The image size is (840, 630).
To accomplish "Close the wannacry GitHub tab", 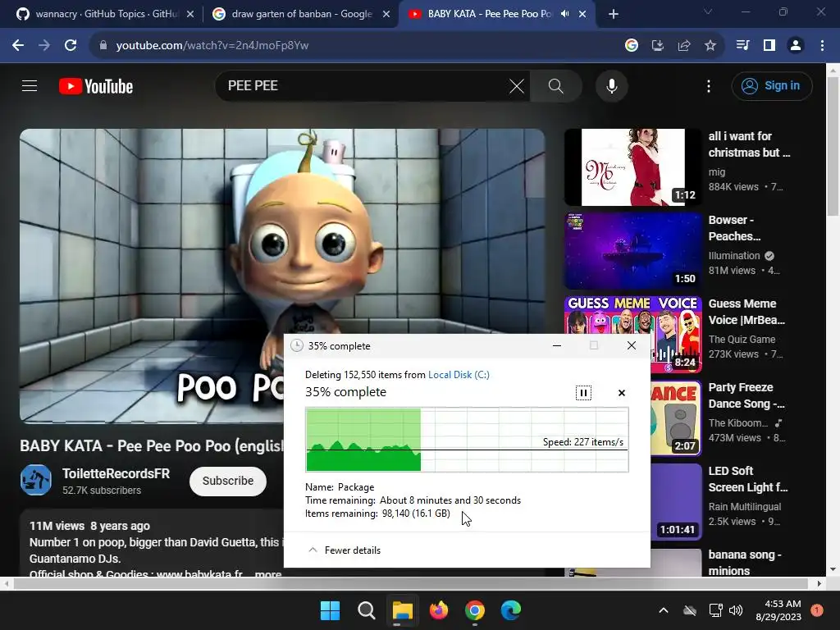I will point(190,15).
